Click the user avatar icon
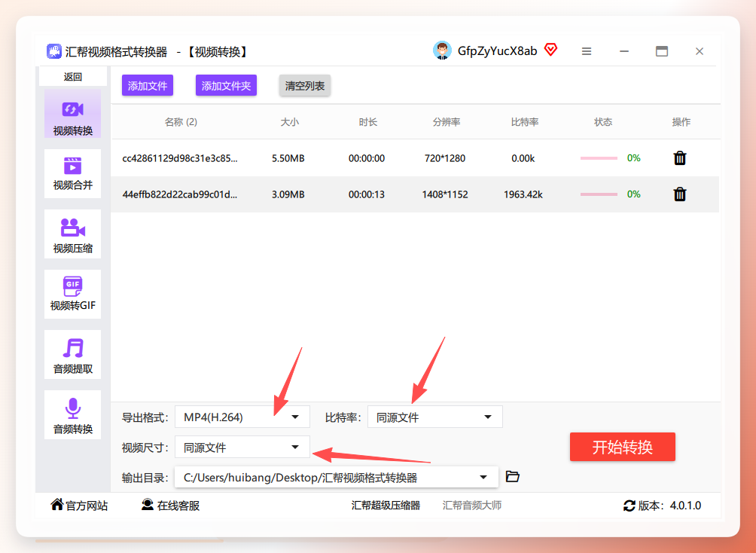Image resolution: width=756 pixels, height=553 pixels. click(x=442, y=50)
